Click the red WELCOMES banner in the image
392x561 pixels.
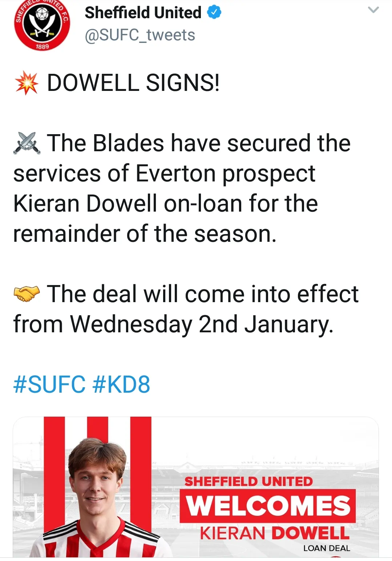(x=268, y=506)
